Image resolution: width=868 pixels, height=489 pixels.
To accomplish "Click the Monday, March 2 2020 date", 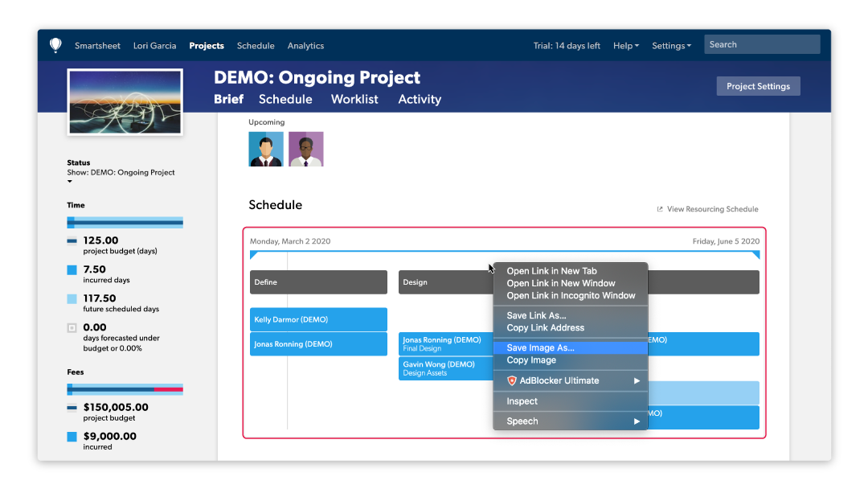I will point(290,241).
